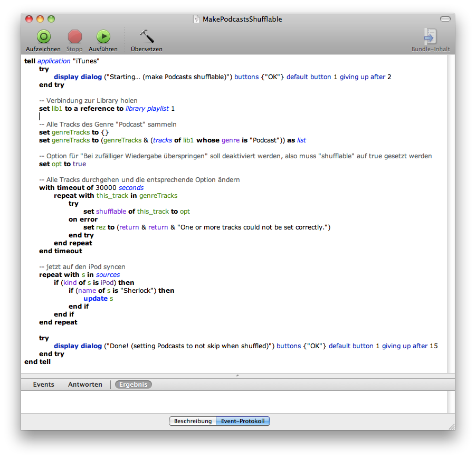The width and height of the screenshot is (476, 459).
Task: Click 'with timeout of 30000 seconds' line
Action: click(x=91, y=187)
